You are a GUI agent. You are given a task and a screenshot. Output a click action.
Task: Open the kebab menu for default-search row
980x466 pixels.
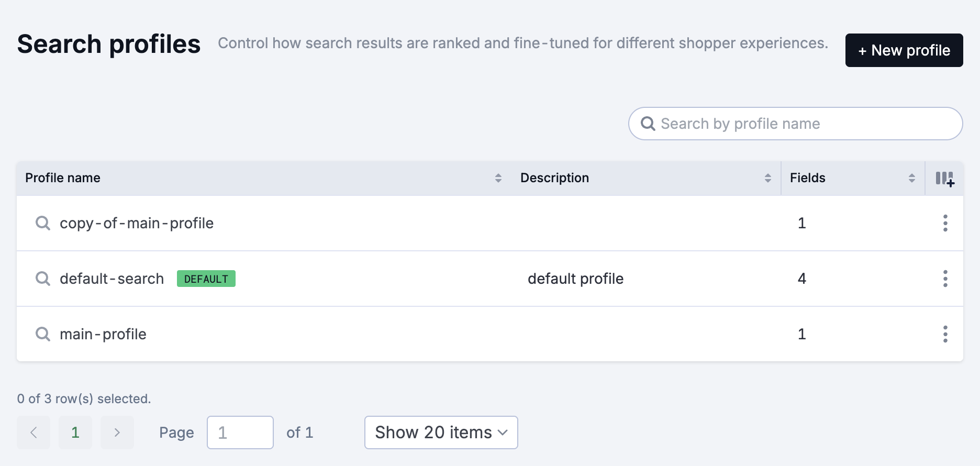tap(945, 279)
